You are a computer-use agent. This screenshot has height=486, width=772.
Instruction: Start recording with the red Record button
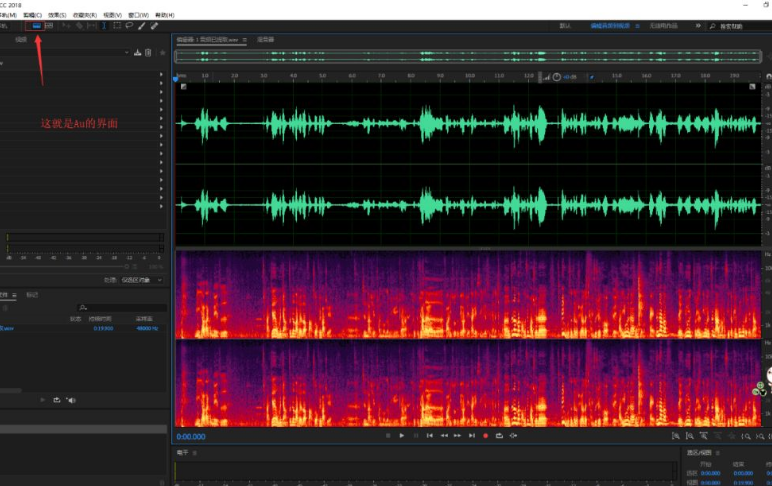click(485, 436)
